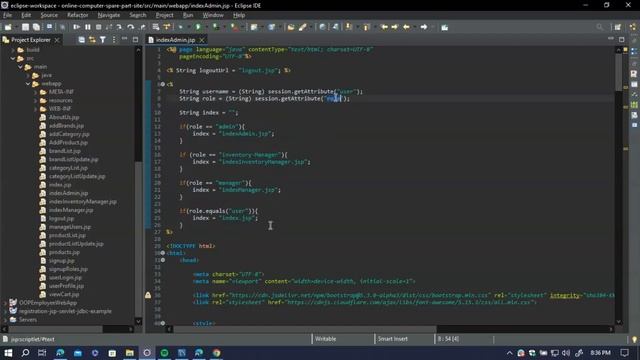640x360 pixels.
Task: Click the Open Web Browser globe icon
Action: pos(322,27)
